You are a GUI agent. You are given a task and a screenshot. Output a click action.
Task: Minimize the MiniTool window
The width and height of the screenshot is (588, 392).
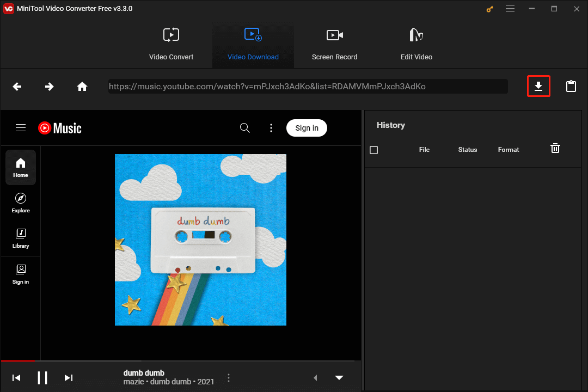tap(532, 9)
